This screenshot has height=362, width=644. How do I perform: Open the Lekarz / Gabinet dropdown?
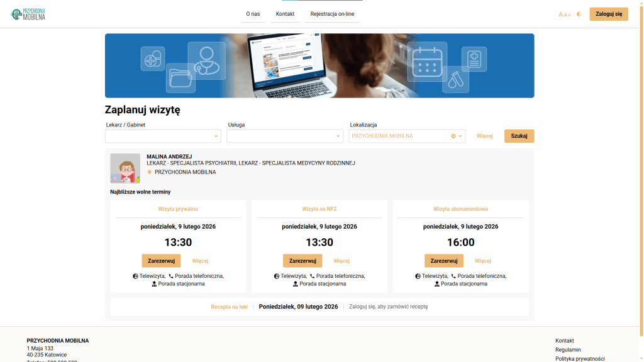(x=163, y=135)
